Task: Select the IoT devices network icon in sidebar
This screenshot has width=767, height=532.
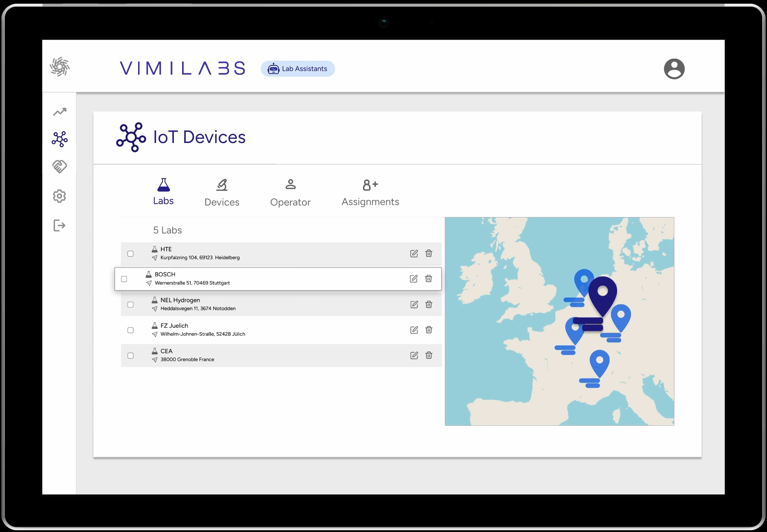Action: pyautogui.click(x=60, y=139)
